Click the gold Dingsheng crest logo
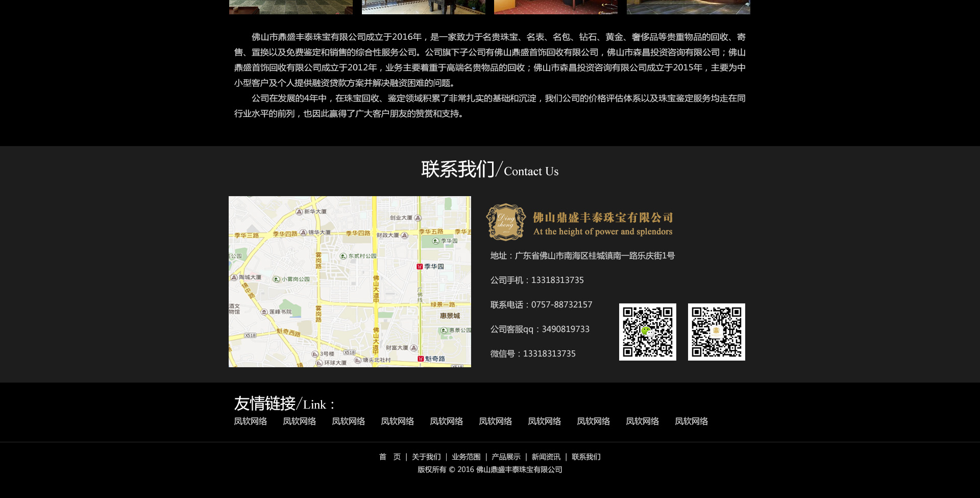Viewport: 980px width, 498px height. point(505,222)
